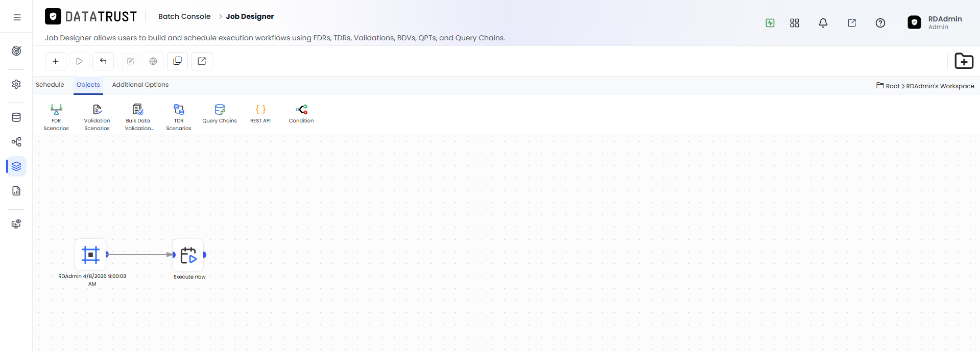Viewport: 980px width, 352px height.
Task: Open the help question mark icon
Action: pyautogui.click(x=880, y=23)
